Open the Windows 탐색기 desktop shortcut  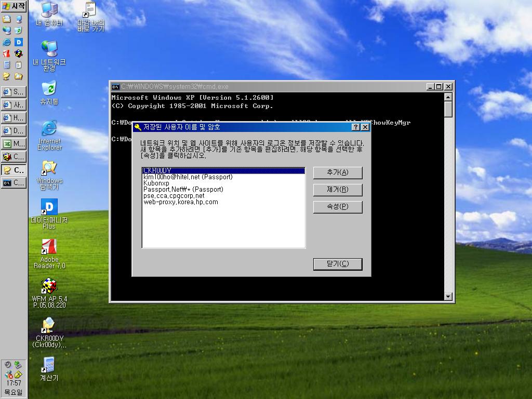[x=49, y=168]
